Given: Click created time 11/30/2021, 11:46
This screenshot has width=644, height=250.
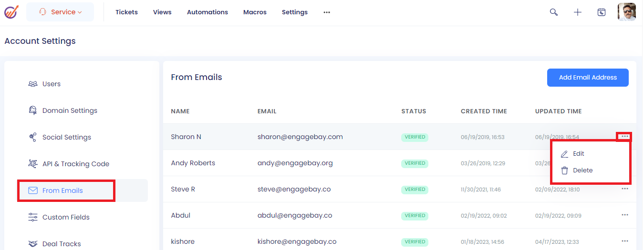Looking at the screenshot, I should (481, 190).
